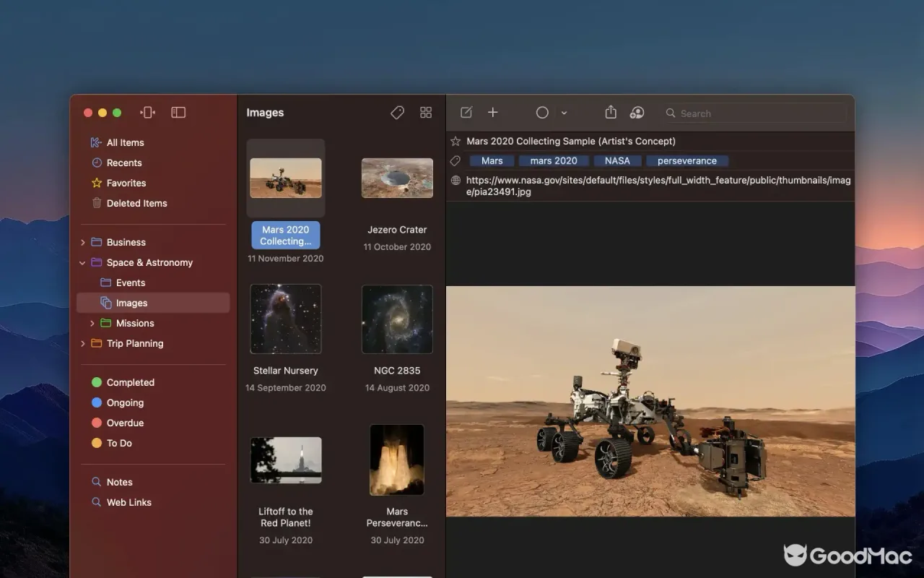
Task: Click the compose new note icon
Action: [x=466, y=113]
